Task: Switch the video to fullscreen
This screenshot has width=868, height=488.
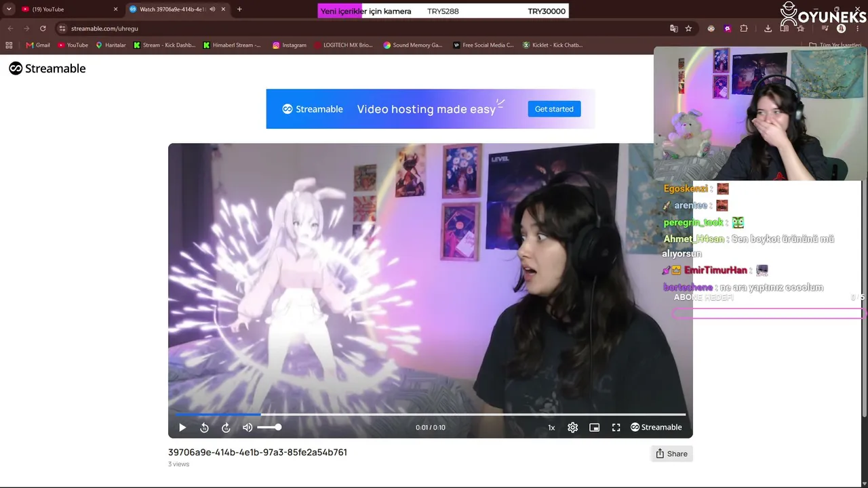Action: click(616, 428)
